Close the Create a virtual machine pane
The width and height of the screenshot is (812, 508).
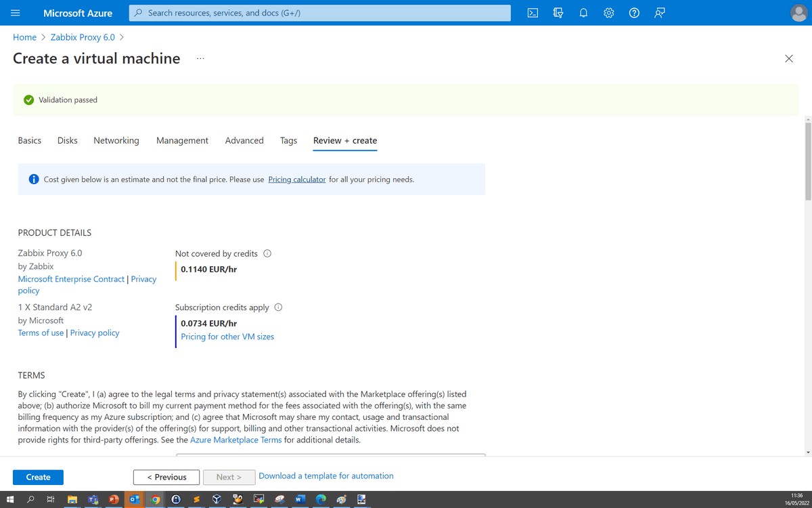(x=789, y=59)
